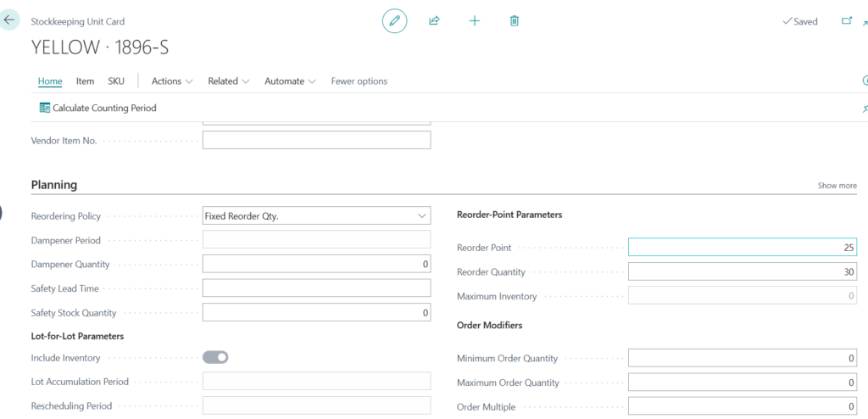Click the trash delete icon
The height and width of the screenshot is (419, 868).
515,21
